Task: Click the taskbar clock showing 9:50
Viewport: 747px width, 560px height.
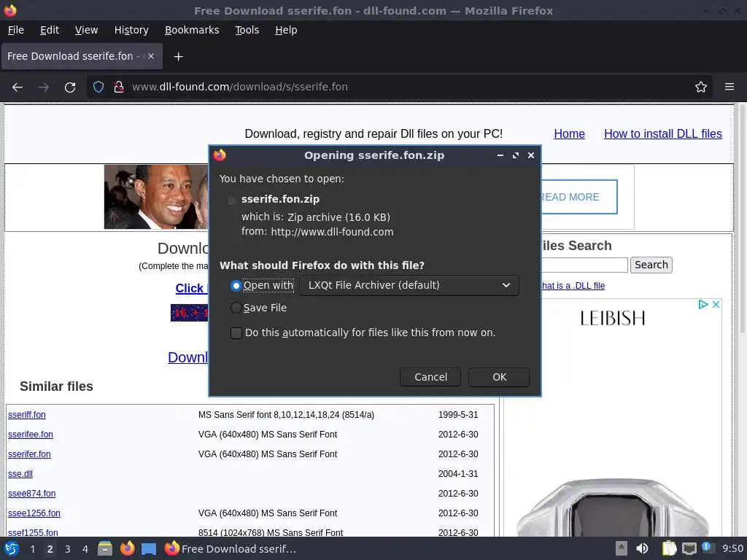Action: 732,548
